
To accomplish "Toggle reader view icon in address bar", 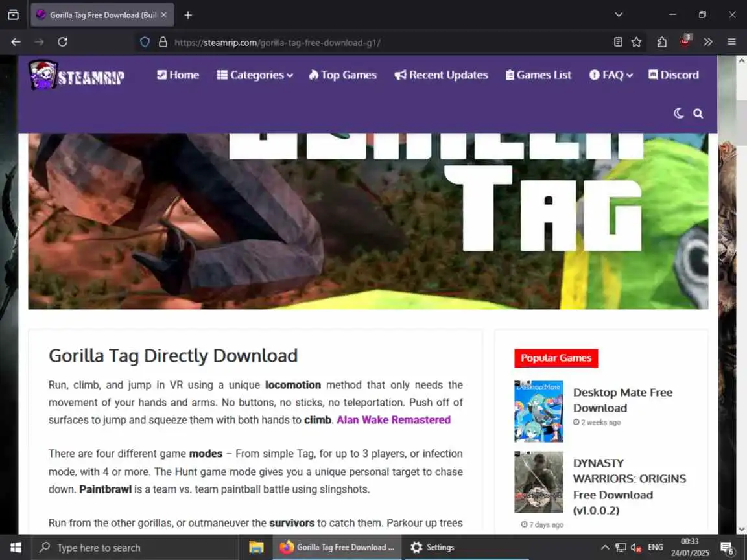I will point(618,42).
